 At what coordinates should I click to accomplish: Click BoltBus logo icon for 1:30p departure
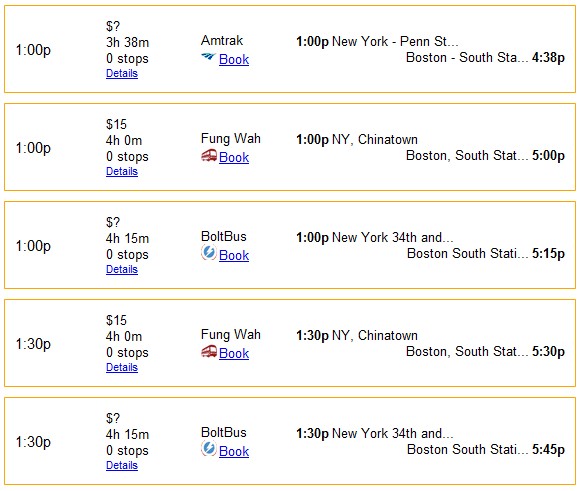(x=209, y=449)
